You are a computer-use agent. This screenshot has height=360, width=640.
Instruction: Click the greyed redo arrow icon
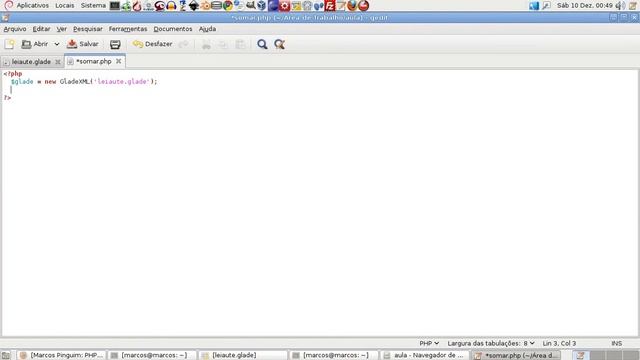pos(184,44)
